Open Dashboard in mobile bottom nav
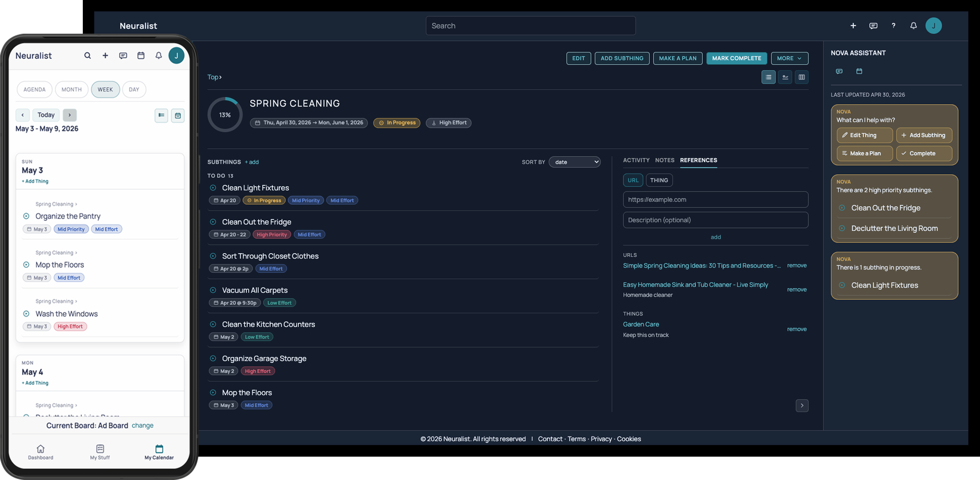Viewport: 980px width, 480px height. point(41,452)
